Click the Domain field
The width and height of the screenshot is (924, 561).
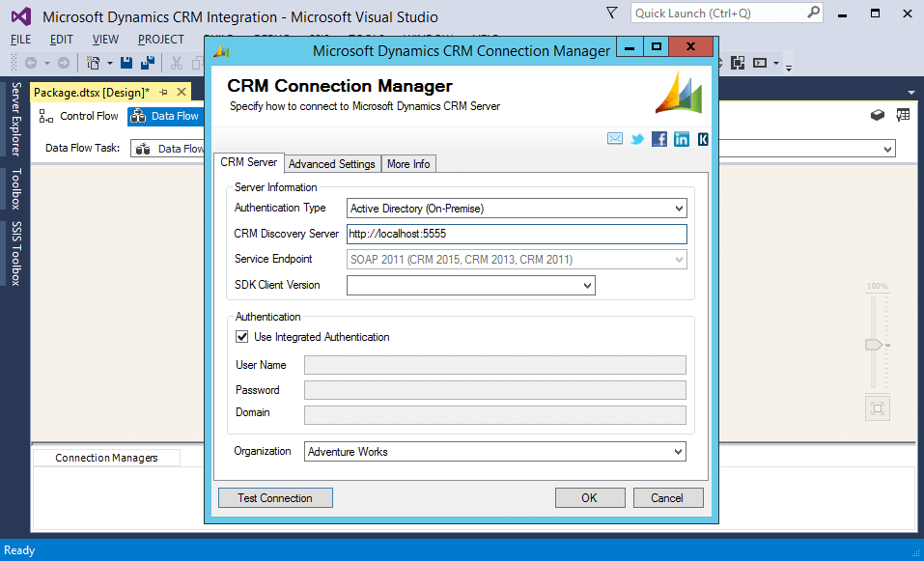tap(495, 415)
